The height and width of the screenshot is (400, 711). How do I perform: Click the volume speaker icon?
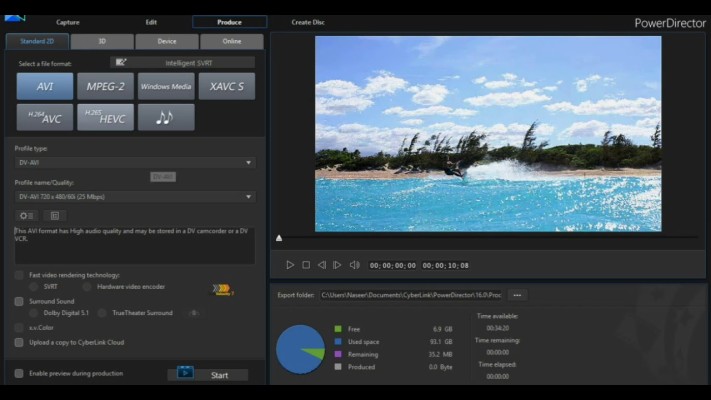click(354, 265)
